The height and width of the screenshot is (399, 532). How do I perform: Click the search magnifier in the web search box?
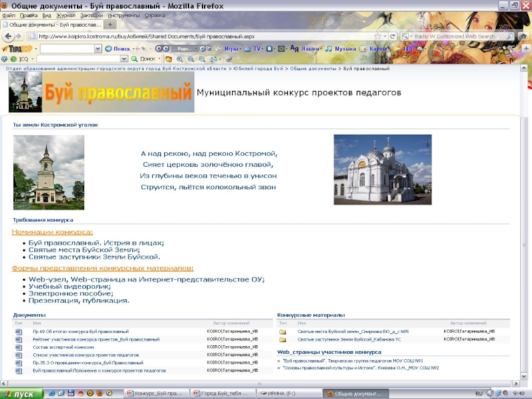(x=510, y=36)
